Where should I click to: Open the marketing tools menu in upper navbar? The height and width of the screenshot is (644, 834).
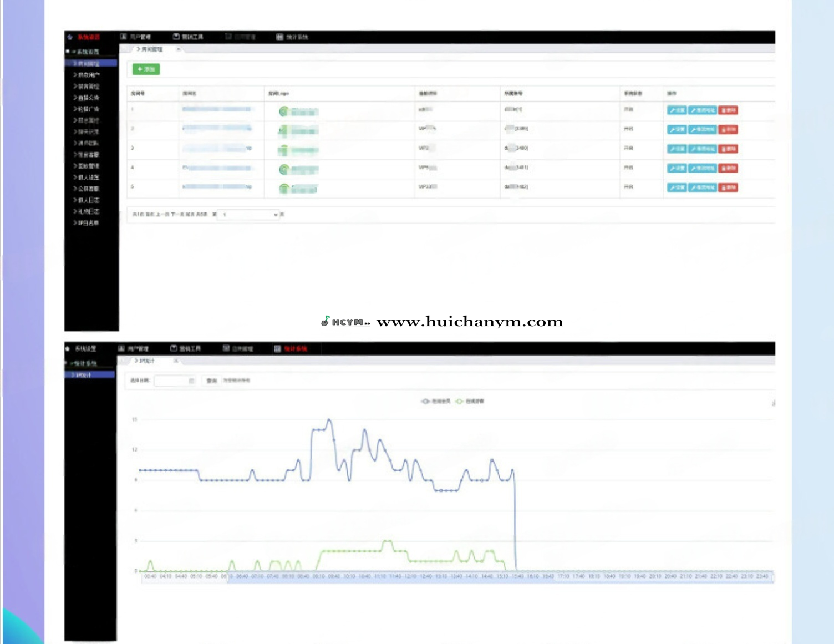(x=188, y=37)
